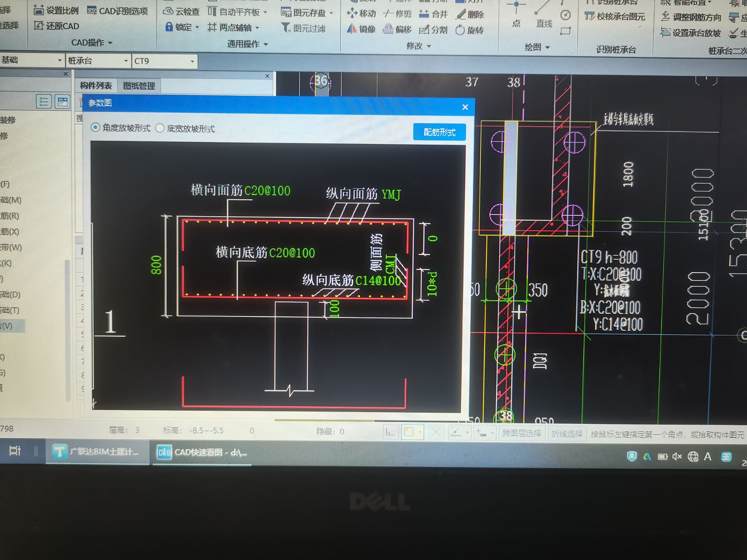
Task: Switch to the 图纸管理 tab
Action: 139,86
